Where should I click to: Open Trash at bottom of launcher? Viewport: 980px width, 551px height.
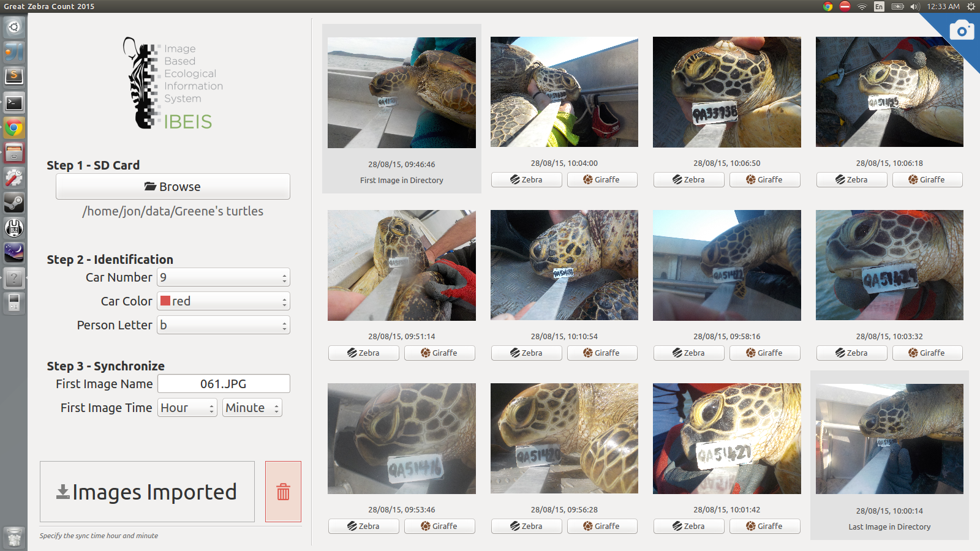click(13, 538)
